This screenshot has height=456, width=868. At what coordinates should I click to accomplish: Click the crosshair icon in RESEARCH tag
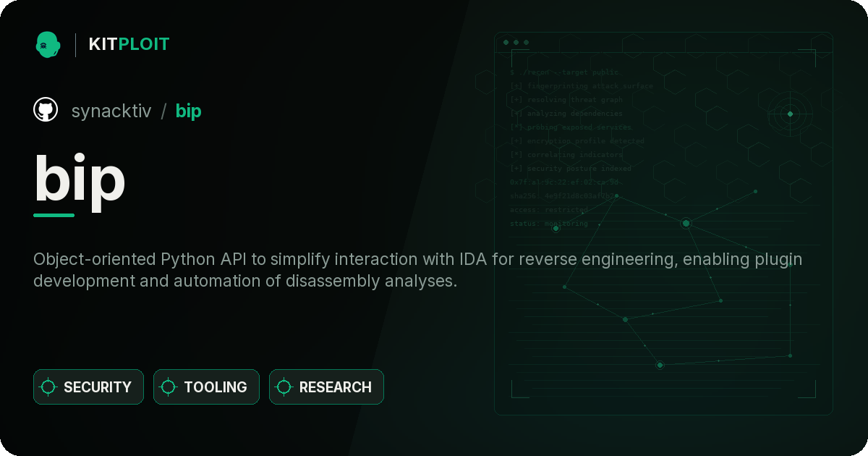pyautogui.click(x=284, y=387)
